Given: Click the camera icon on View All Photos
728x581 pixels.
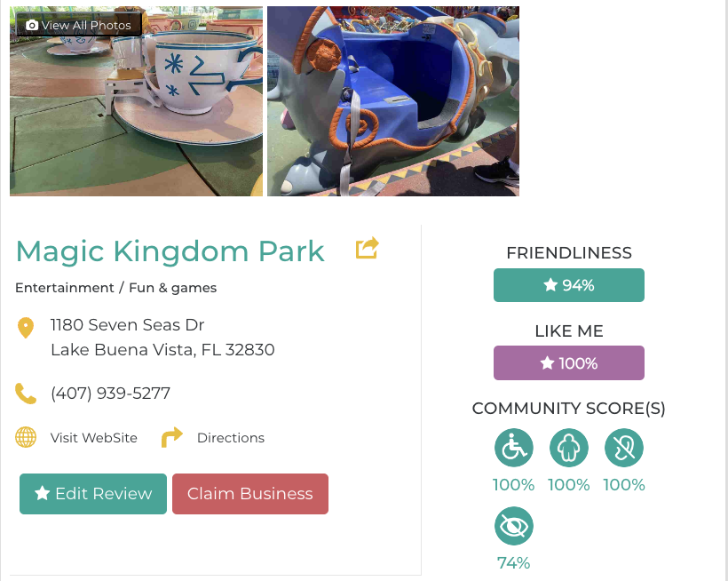Looking at the screenshot, I should [x=32, y=25].
